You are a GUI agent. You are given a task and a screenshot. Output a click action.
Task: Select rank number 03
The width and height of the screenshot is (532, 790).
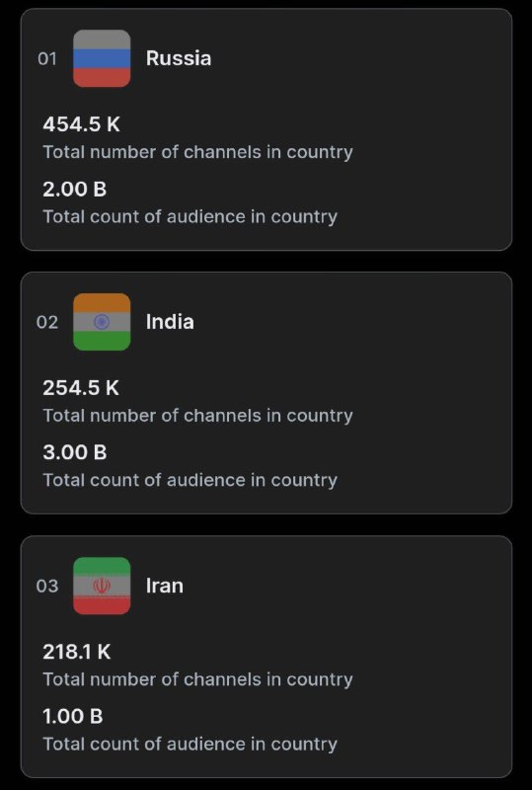pos(47,586)
